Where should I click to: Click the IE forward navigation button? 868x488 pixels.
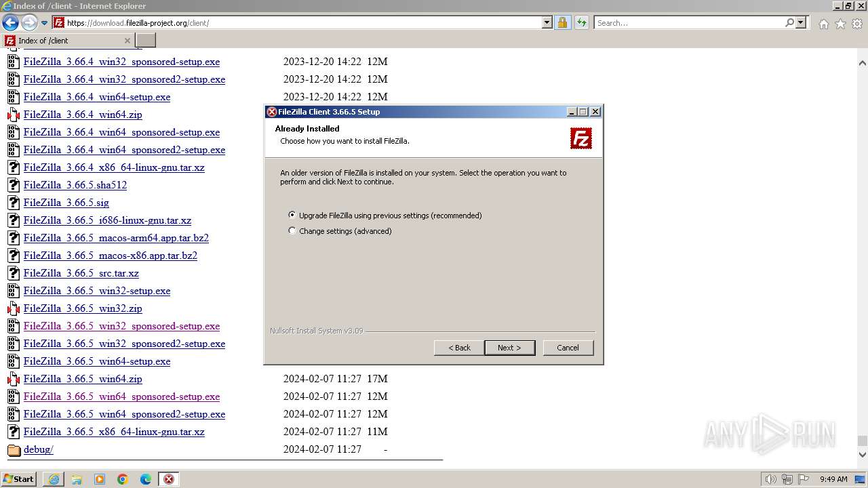click(29, 23)
